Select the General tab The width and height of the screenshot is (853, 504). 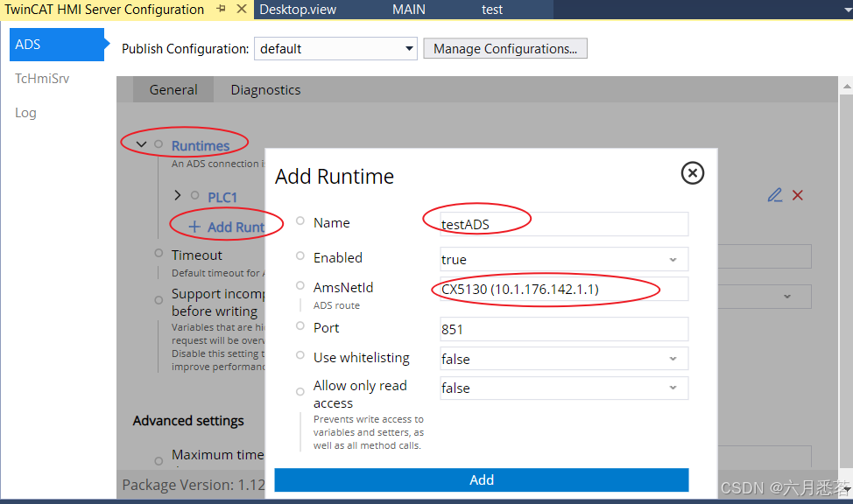click(173, 90)
